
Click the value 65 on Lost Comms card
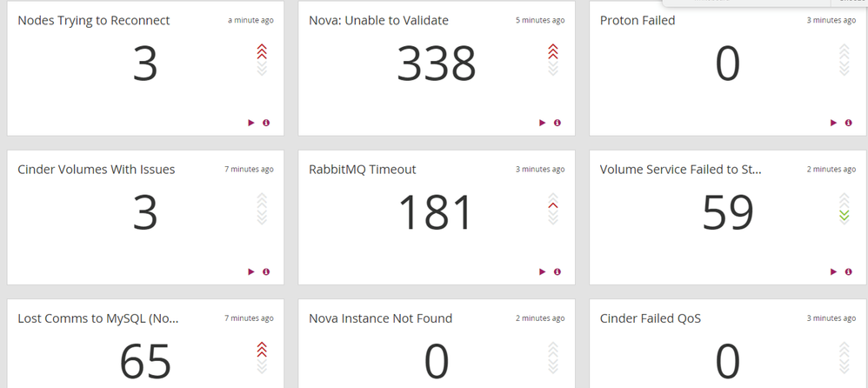coord(145,361)
